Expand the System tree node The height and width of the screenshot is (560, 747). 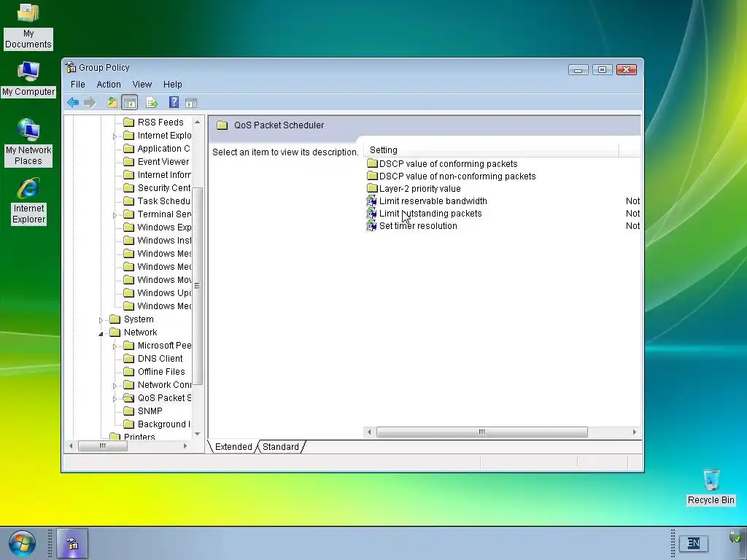point(101,320)
